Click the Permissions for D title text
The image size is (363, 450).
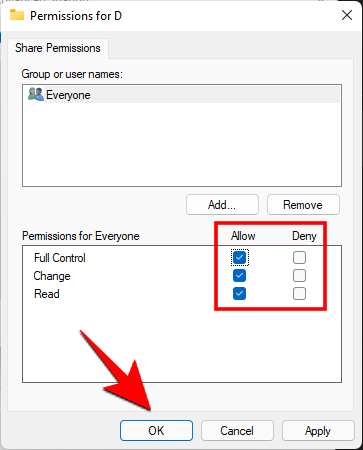point(76,16)
